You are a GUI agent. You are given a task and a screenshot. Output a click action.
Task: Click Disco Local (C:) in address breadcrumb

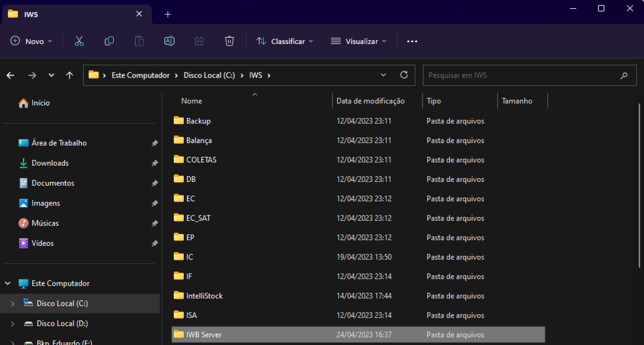209,75
